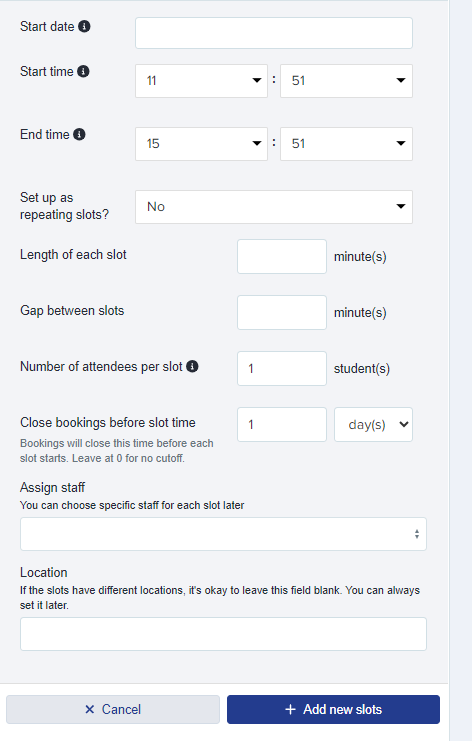The width and height of the screenshot is (472, 741).
Task: Click the attendees per slot number field
Action: pos(282,369)
